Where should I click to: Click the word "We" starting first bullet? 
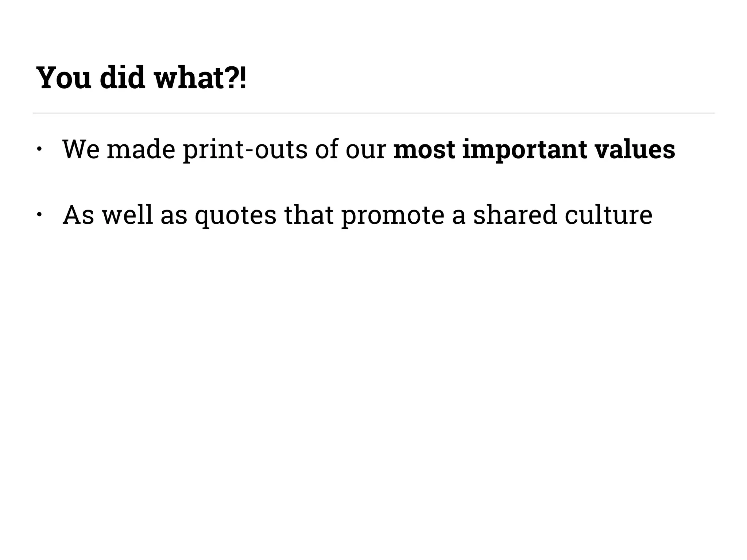(x=81, y=149)
